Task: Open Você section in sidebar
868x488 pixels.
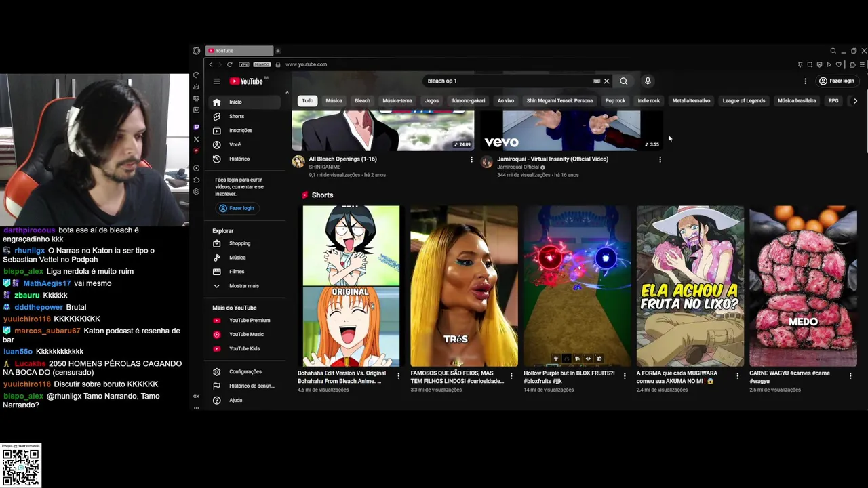Action: click(x=245, y=144)
